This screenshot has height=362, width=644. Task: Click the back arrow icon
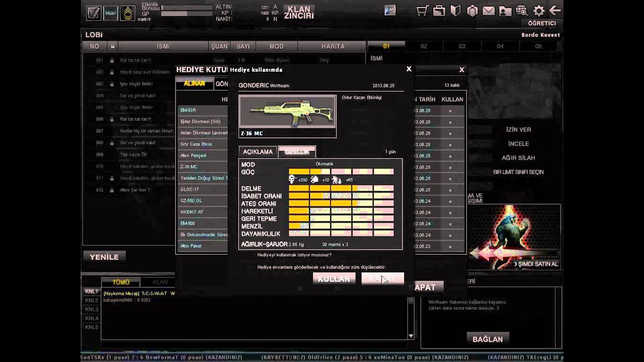pyautogui.click(x=555, y=11)
